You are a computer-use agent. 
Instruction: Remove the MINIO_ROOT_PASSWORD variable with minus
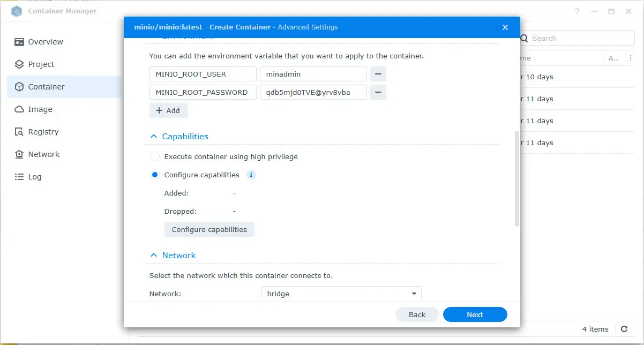click(x=378, y=92)
